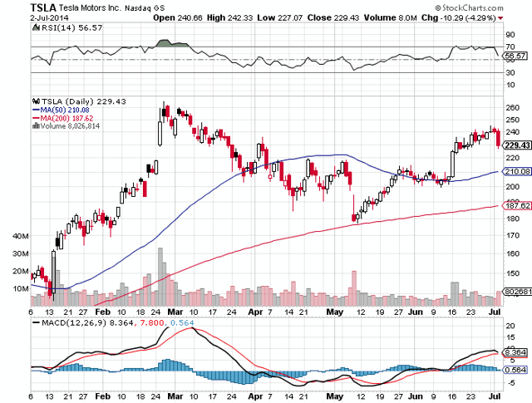Click the 0.564 tag on the MACD axis

(x=515, y=370)
